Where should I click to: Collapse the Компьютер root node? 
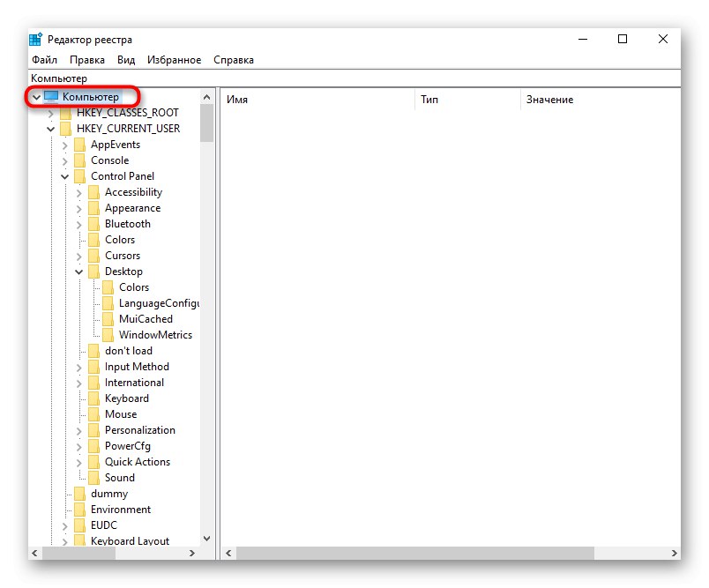click(37, 97)
